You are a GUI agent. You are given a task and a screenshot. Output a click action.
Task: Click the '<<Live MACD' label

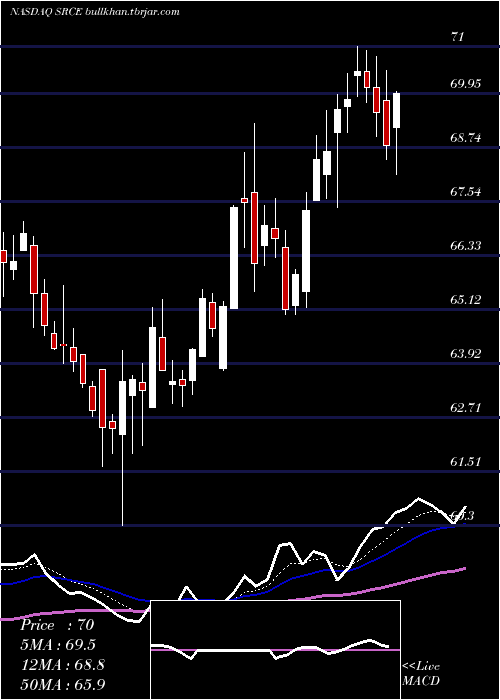pos(421,673)
